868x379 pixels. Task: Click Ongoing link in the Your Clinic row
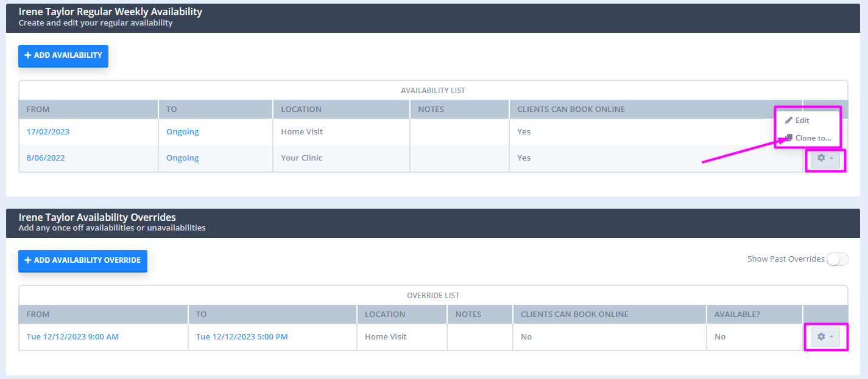tap(183, 158)
